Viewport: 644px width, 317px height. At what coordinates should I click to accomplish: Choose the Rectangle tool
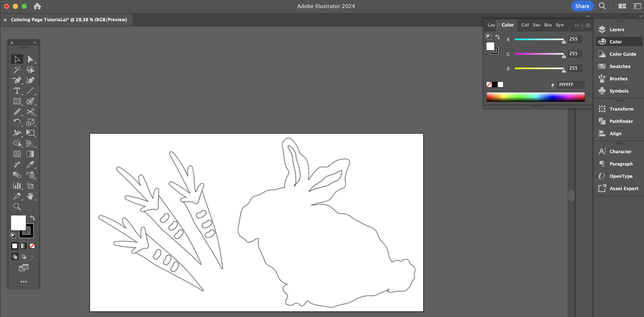17,101
